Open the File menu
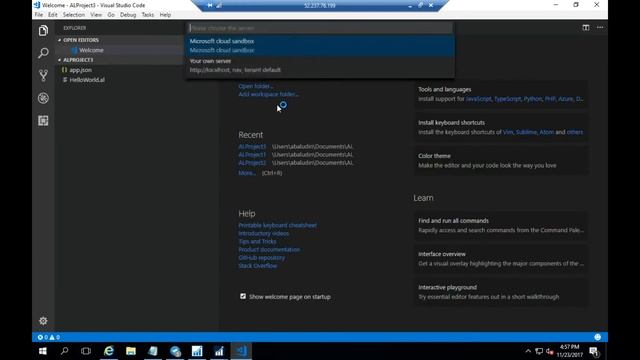640x360 pixels. click(39, 15)
